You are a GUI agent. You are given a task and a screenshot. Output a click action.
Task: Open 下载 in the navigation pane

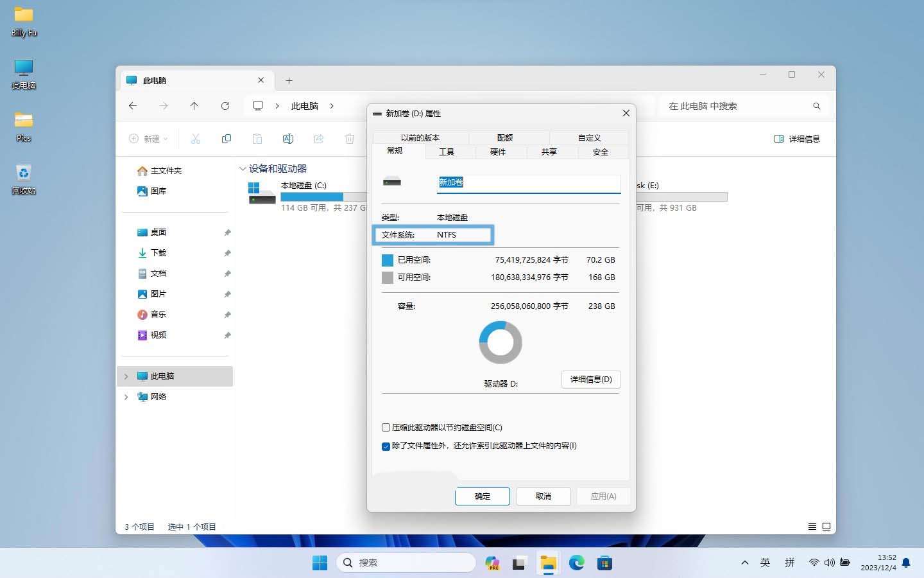tap(152, 253)
